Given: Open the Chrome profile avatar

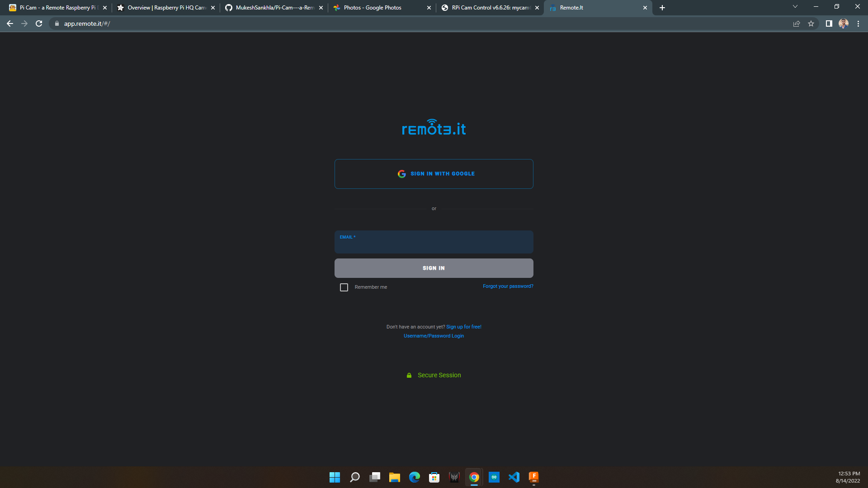Looking at the screenshot, I should pos(844,23).
